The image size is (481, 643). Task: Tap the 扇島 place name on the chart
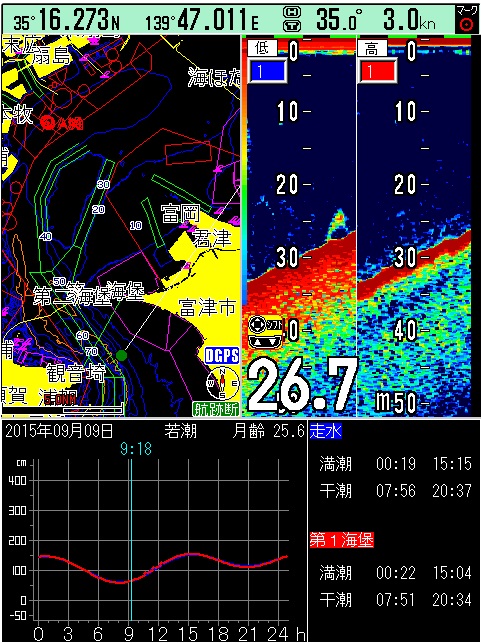[x=52, y=56]
